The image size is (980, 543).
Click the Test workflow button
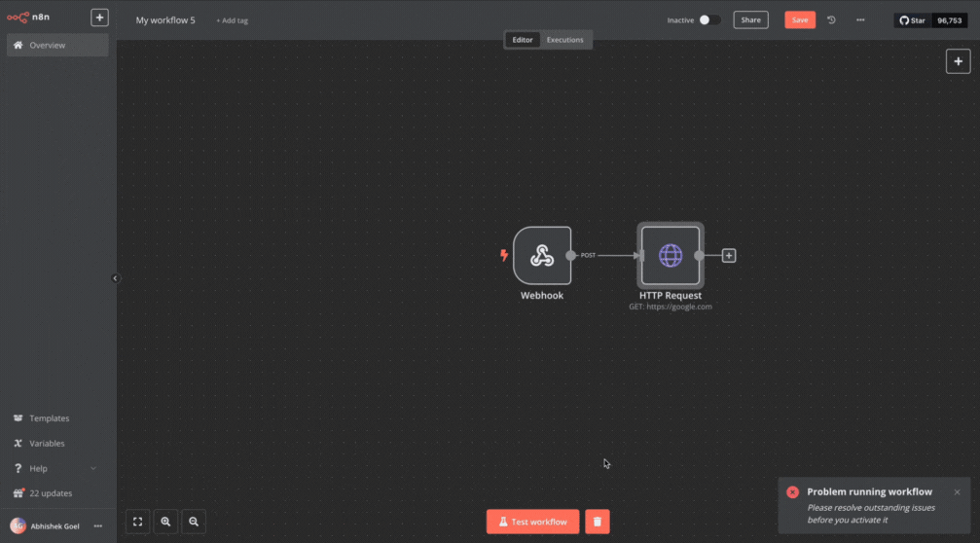(532, 522)
